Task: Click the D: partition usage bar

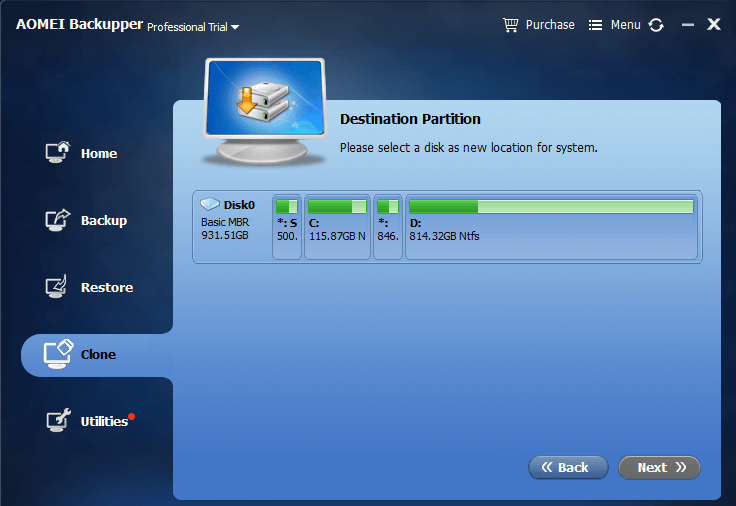Action: (x=551, y=207)
